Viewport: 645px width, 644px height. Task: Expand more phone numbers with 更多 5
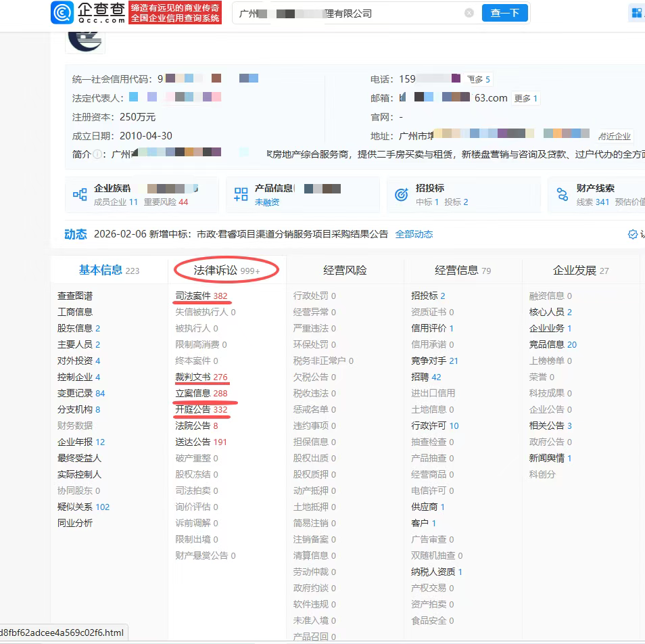click(x=478, y=79)
